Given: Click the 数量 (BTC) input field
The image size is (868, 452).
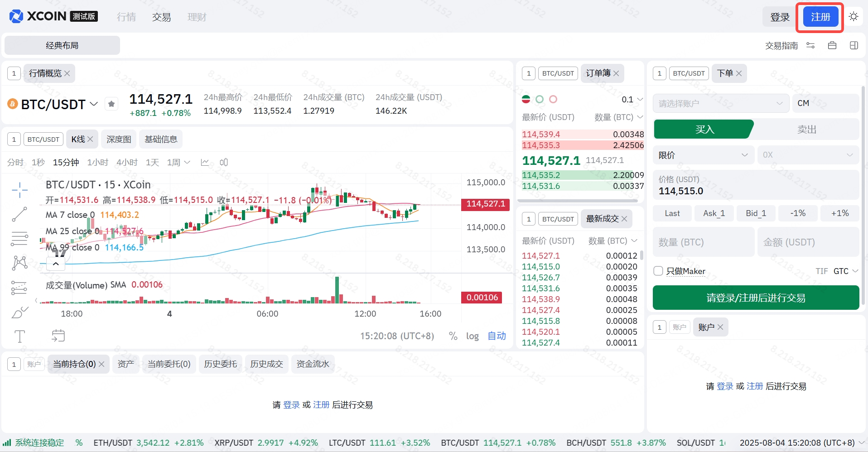Looking at the screenshot, I should [x=703, y=242].
